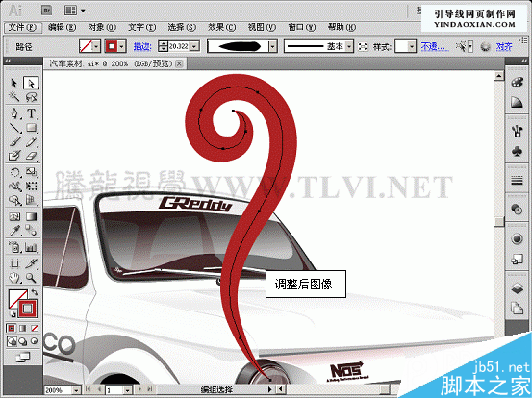Expand the arrange documents dropdown arrow
The image size is (532, 398).
[83, 11]
